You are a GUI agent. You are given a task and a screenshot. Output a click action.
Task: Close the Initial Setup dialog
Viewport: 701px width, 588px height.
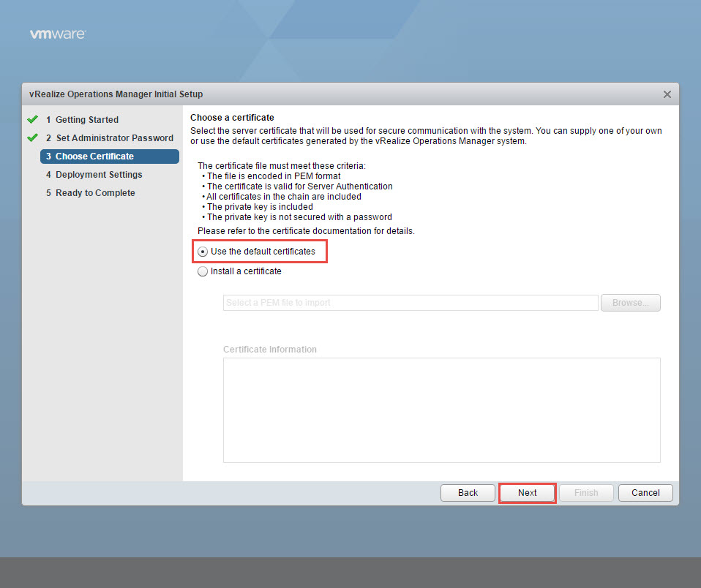(x=667, y=94)
